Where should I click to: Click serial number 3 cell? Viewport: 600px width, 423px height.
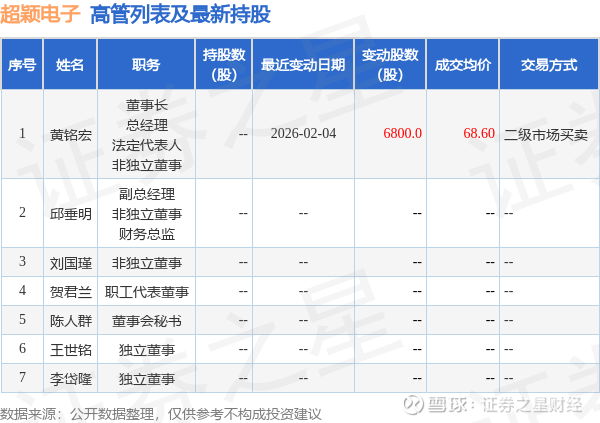[22, 261]
